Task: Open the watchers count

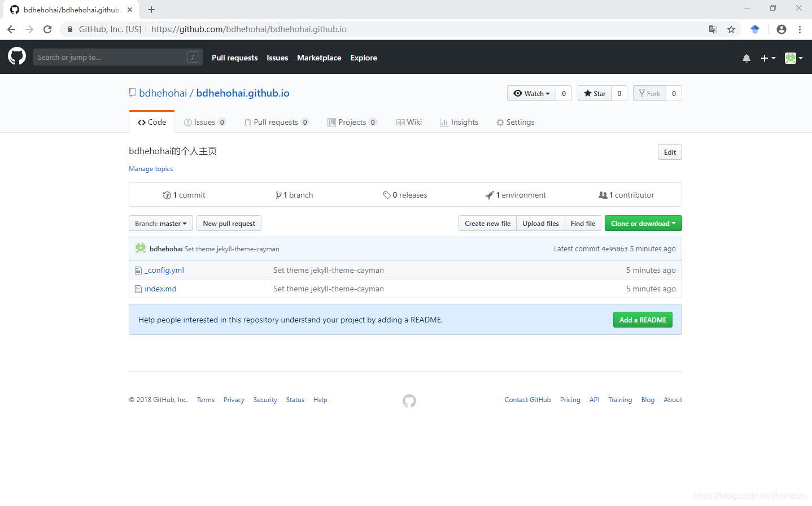Action: [564, 93]
